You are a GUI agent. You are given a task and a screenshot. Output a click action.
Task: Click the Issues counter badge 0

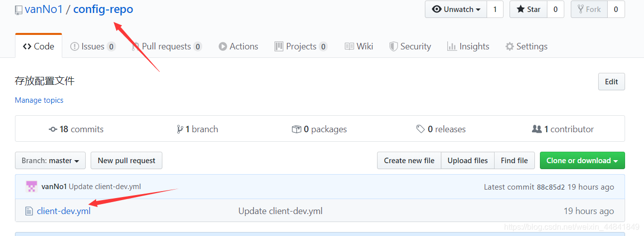tap(111, 46)
